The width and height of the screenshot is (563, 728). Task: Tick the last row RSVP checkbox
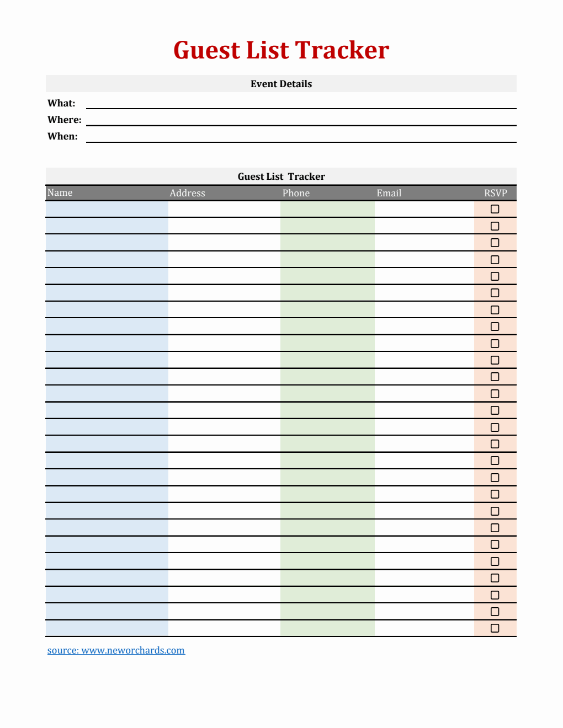495,628
